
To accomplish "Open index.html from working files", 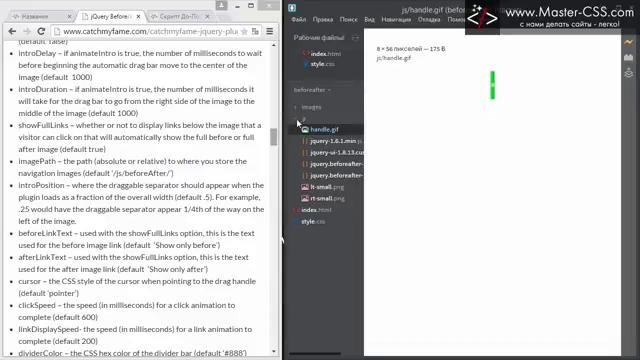I will coord(326,54).
